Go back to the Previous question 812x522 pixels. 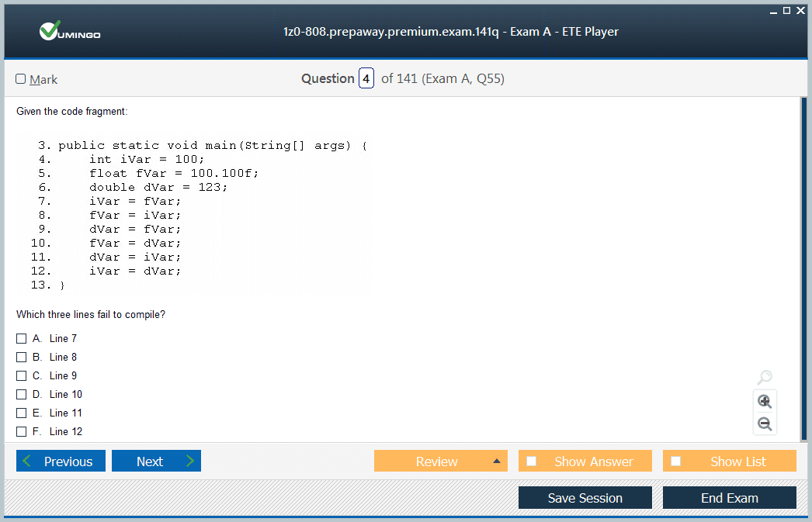point(60,462)
